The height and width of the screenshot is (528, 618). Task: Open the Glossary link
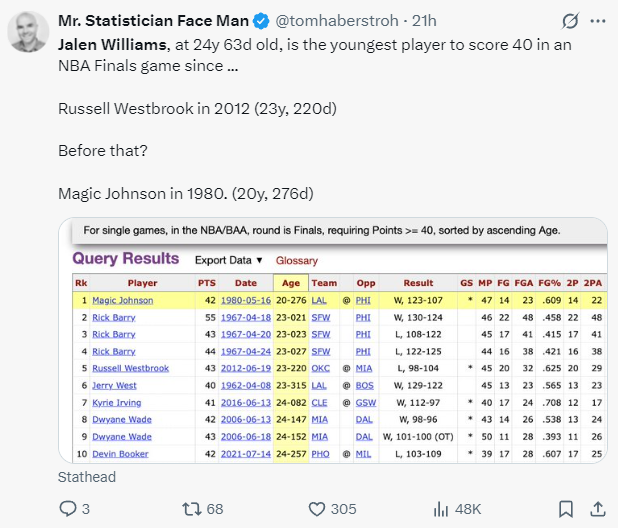tap(297, 260)
